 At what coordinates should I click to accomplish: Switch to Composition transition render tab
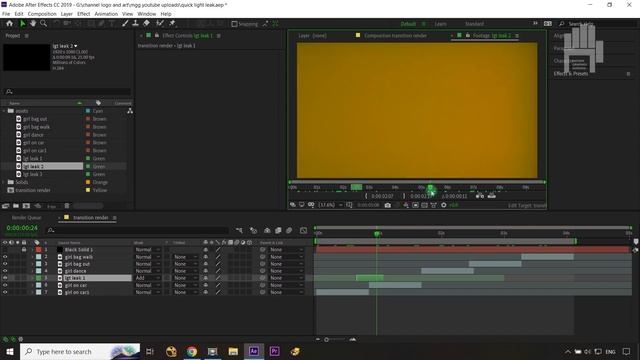tap(395, 36)
